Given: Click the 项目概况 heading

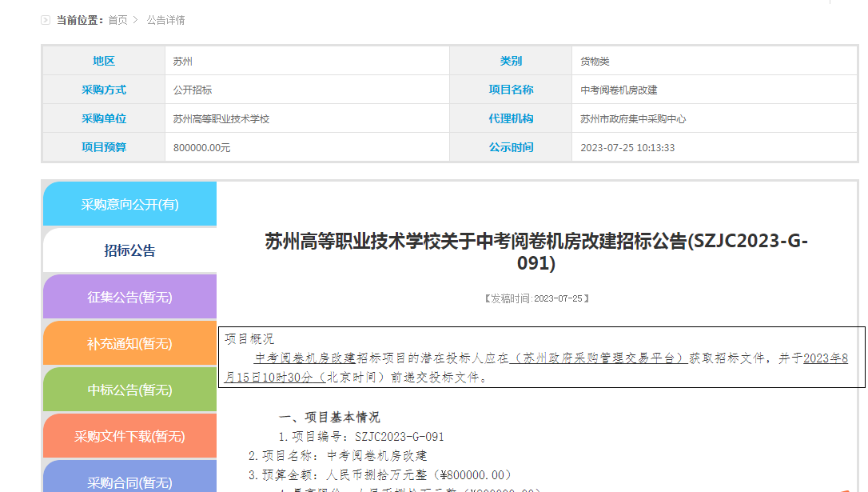Looking at the screenshot, I should tap(249, 338).
